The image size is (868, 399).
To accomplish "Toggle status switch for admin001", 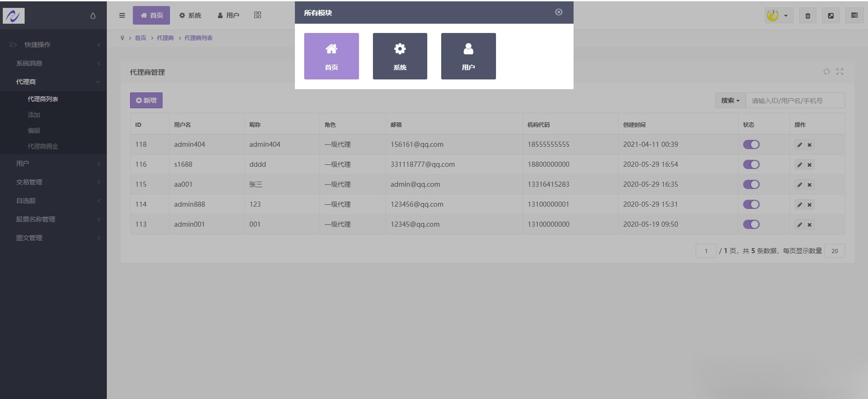I will tap(751, 224).
